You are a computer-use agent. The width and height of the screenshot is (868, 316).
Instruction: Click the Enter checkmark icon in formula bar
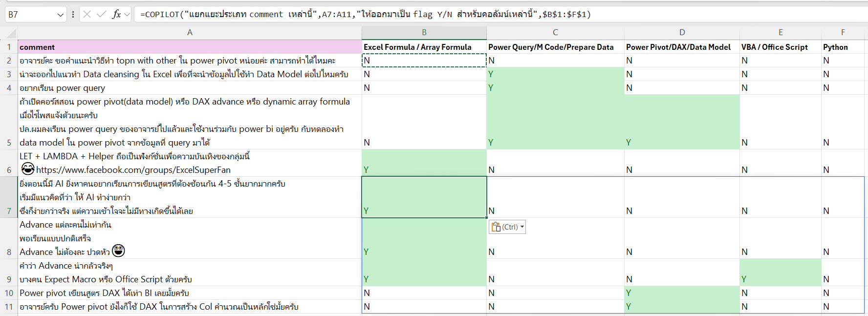pyautogui.click(x=102, y=14)
